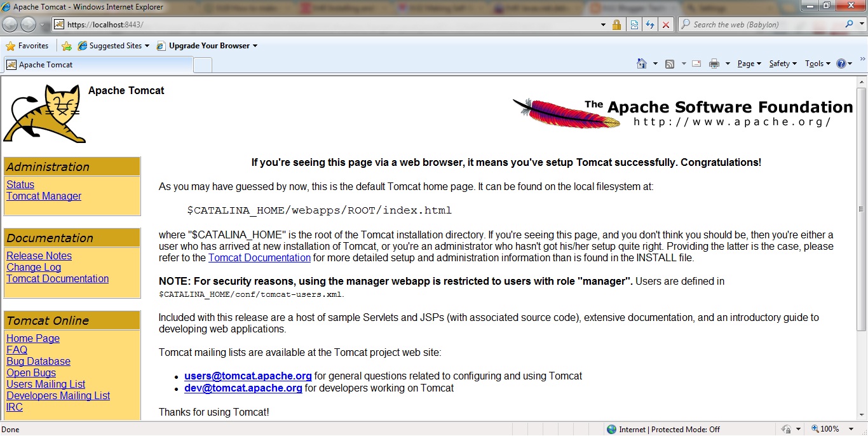The height and width of the screenshot is (436, 868).
Task: Open the Release Notes link
Action: coord(39,255)
